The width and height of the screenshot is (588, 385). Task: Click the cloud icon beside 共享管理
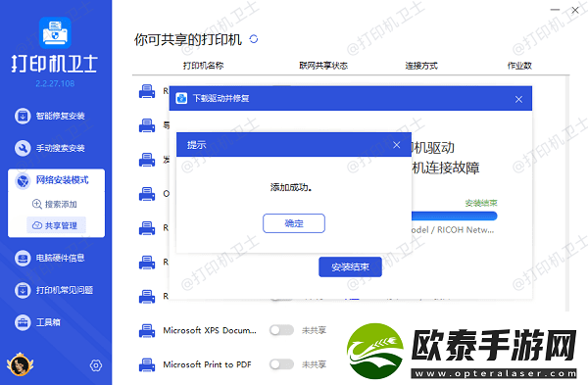[x=37, y=225]
